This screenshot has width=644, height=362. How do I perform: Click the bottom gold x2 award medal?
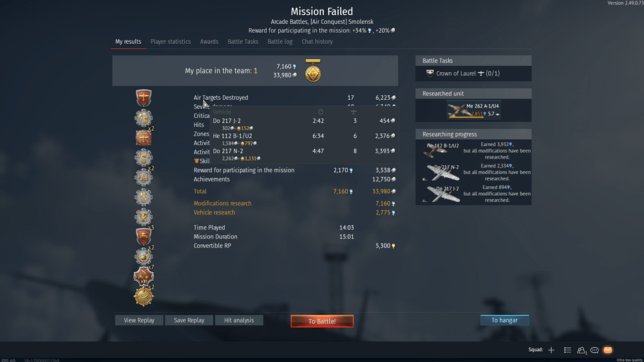[144, 296]
